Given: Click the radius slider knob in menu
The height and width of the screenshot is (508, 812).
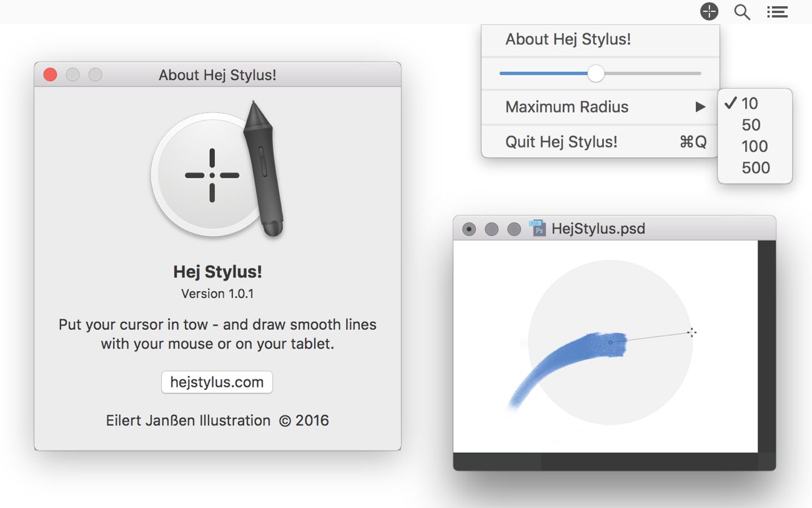Looking at the screenshot, I should [596, 74].
